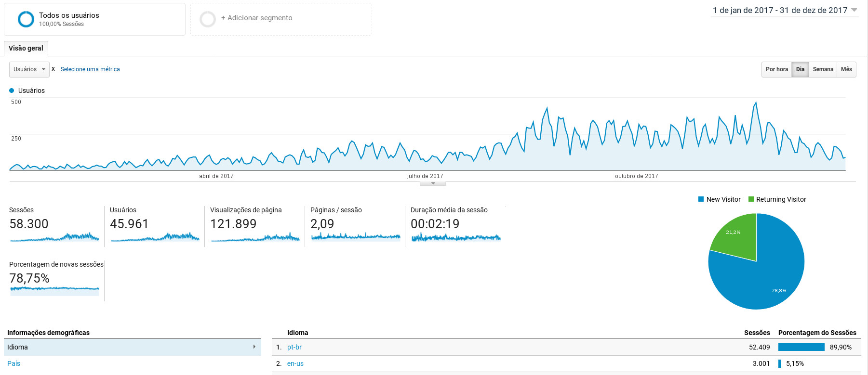
Task: Click the Todos os usuários segment circle icon
Action: pyautogui.click(x=26, y=19)
